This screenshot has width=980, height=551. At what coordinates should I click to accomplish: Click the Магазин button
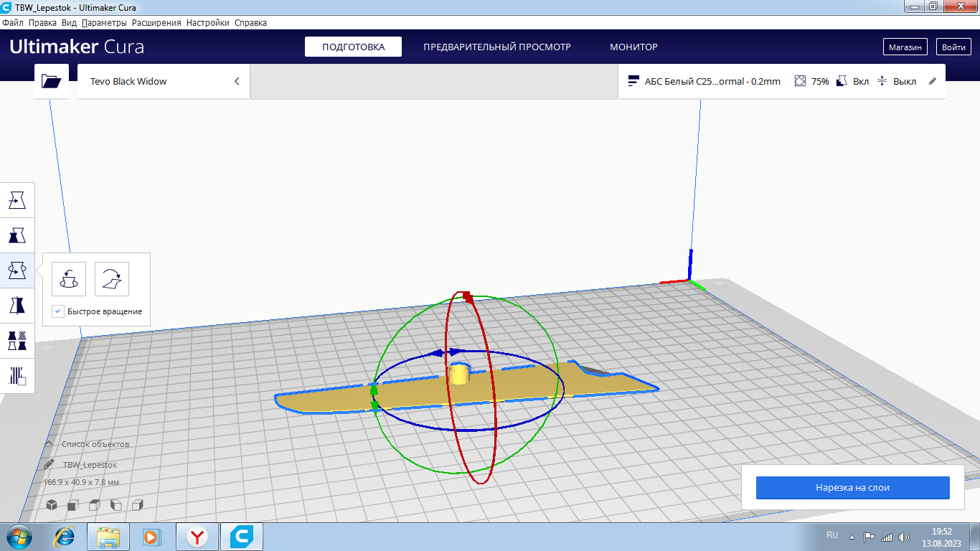905,47
